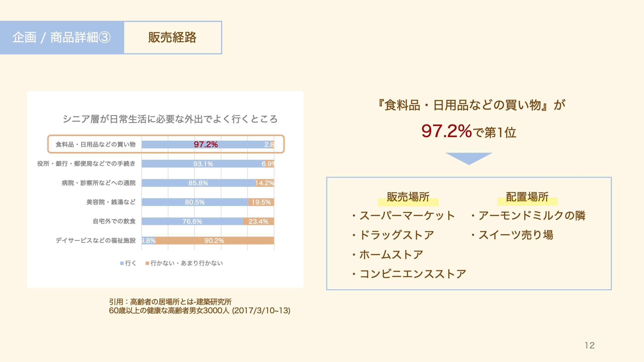Click the page number 12
The image size is (644, 362).
(590, 345)
